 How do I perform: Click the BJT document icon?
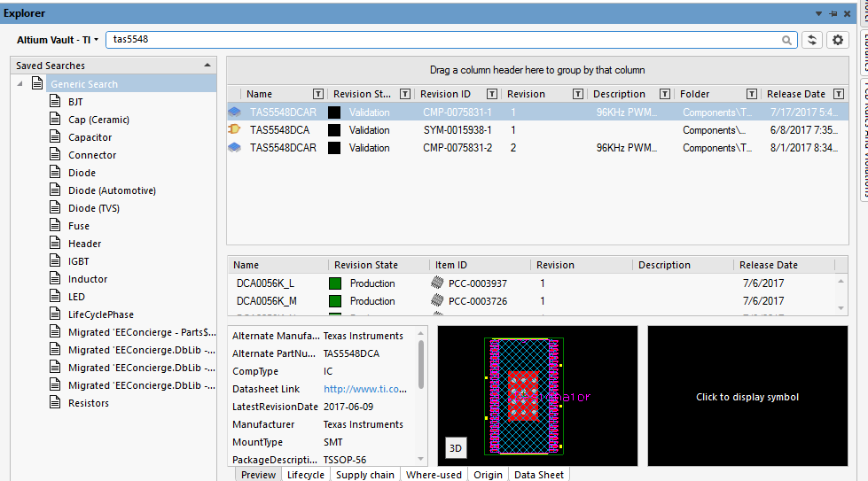(x=55, y=101)
